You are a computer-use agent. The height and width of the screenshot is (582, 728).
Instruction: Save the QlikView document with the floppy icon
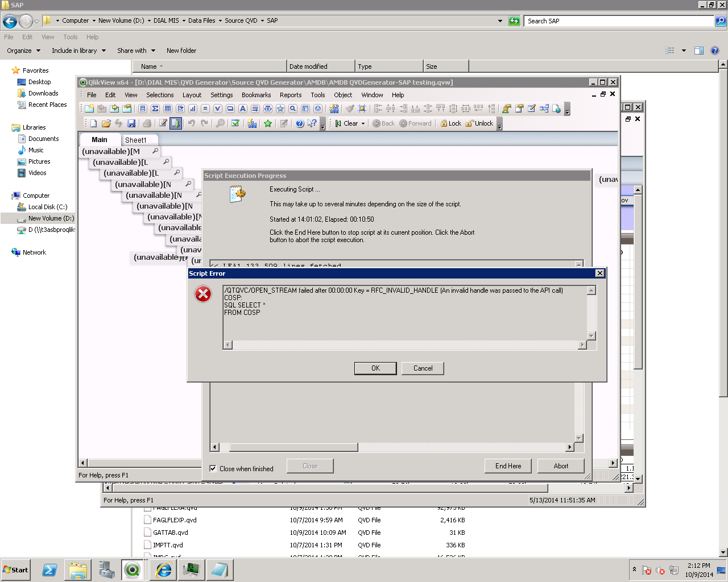(x=131, y=123)
